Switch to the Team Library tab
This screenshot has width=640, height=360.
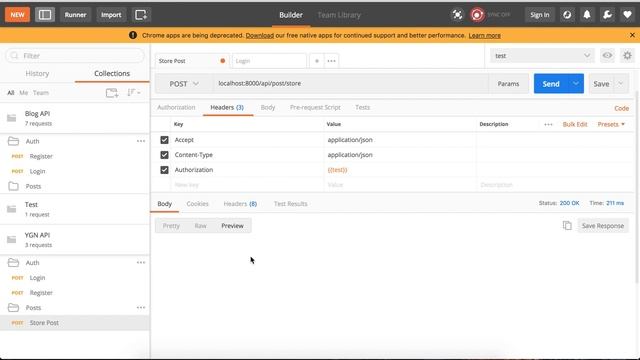339,15
